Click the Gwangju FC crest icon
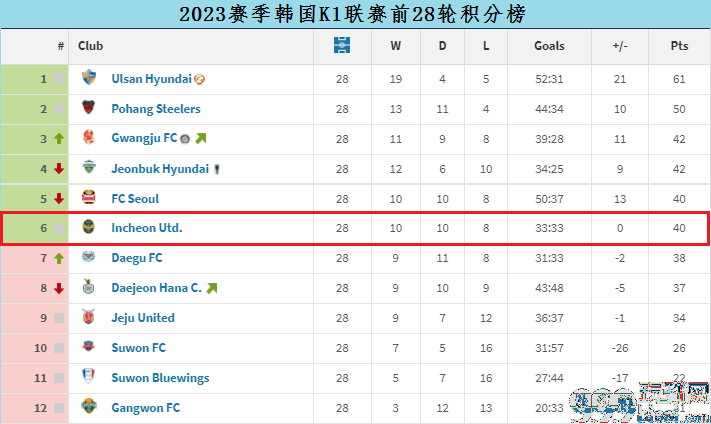Screen dimensions: 711x424 click(89, 137)
